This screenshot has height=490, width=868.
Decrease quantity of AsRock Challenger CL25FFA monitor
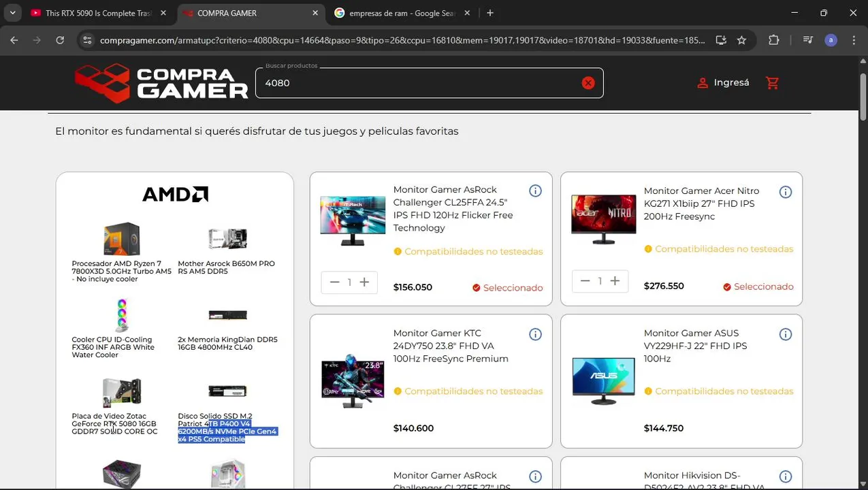334,282
